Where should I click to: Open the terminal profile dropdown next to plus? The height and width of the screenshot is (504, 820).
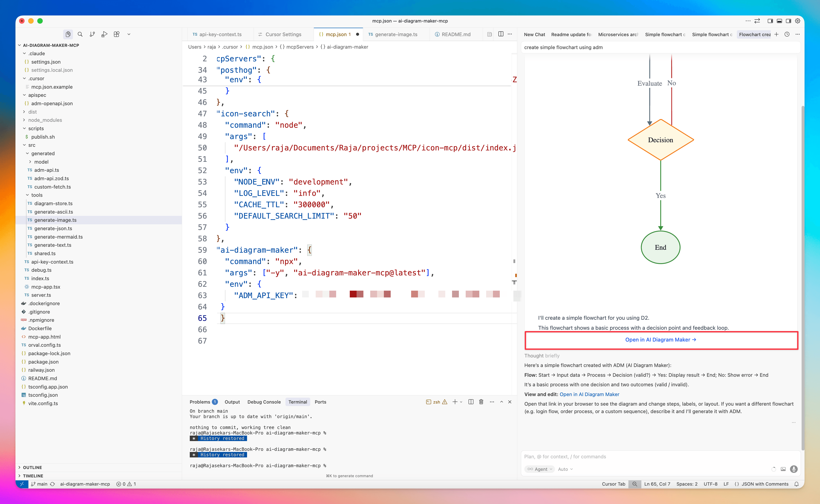tap(461, 402)
